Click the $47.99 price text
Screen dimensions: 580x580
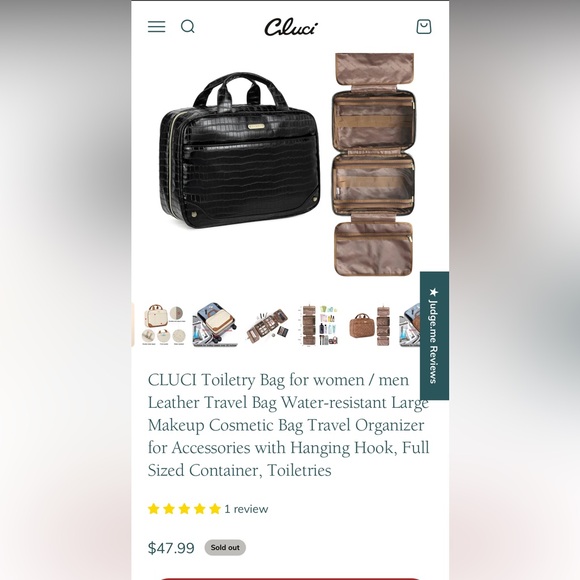point(171,548)
